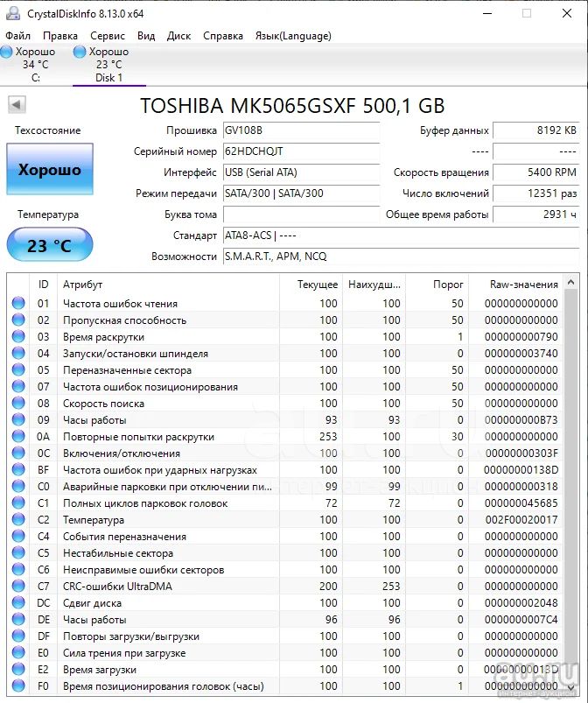Select 'Полных циклов парковок головок' attribute text
Image resolution: width=588 pixels, height=703 pixels.
click(145, 503)
